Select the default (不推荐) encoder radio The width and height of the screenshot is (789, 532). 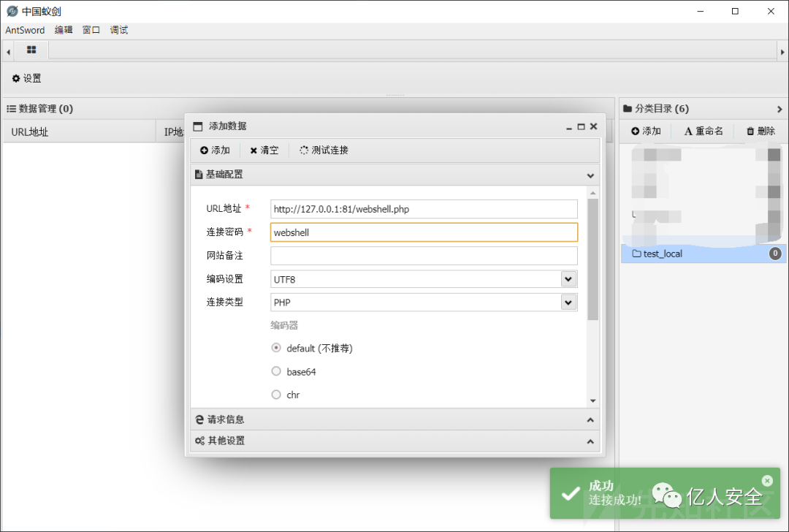click(275, 348)
